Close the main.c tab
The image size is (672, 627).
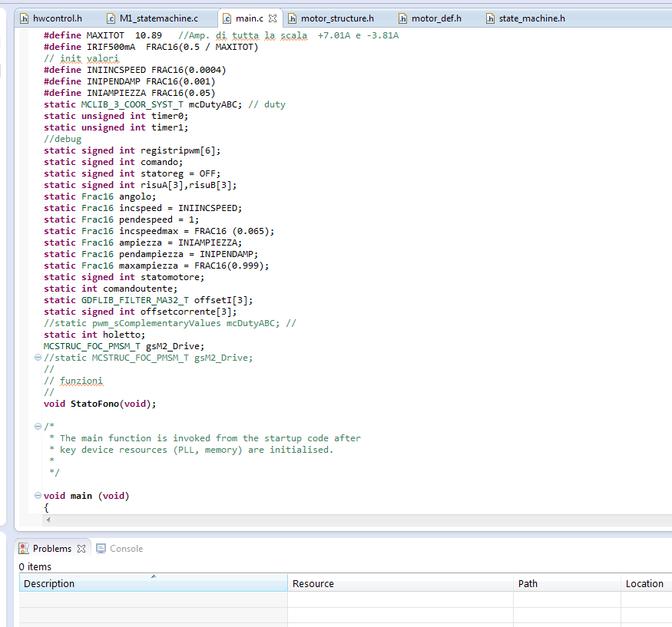point(273,18)
